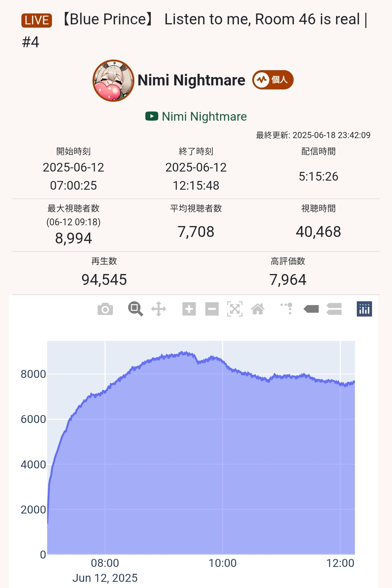The width and height of the screenshot is (392, 588).
Task: Click the Zoom in plus icon
Action: click(x=189, y=309)
